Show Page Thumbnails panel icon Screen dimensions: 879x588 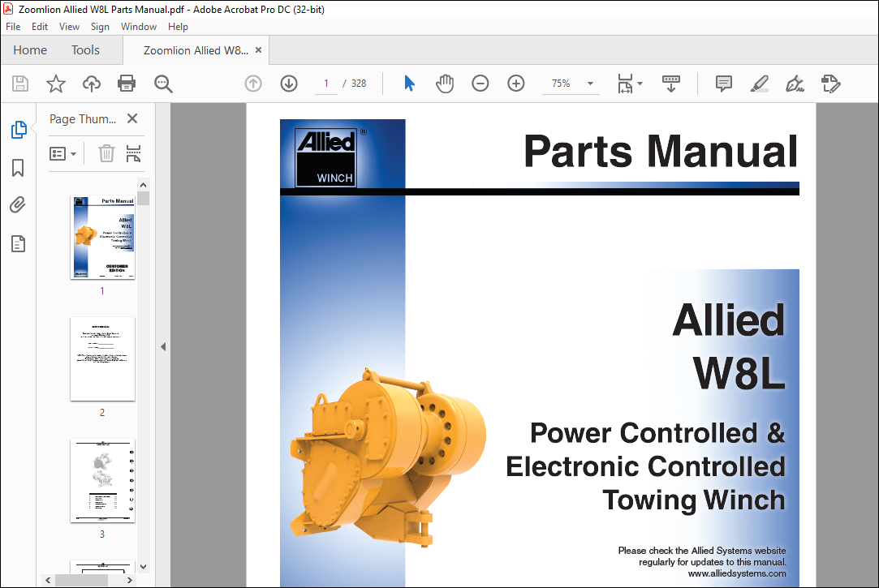coord(19,130)
